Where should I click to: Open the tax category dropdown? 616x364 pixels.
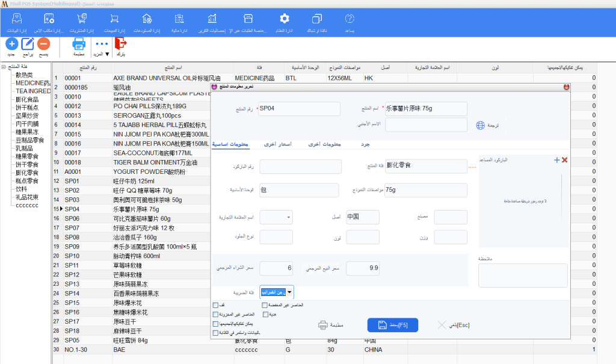pos(290,292)
